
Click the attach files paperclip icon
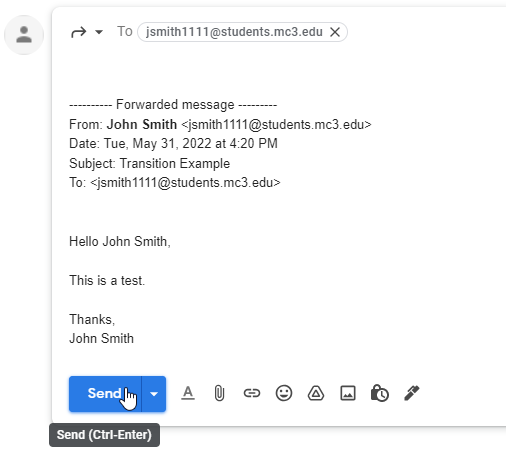pos(219,393)
